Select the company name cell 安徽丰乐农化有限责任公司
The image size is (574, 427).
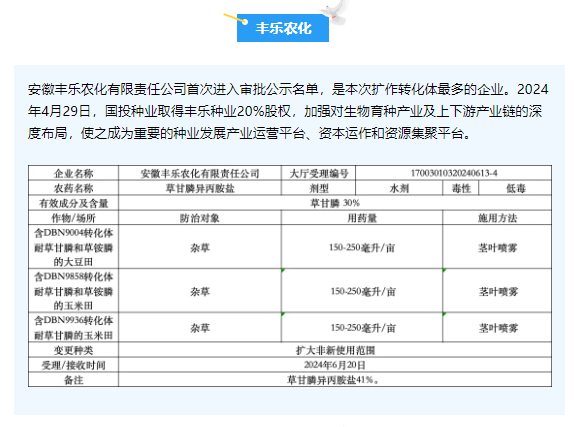(200, 173)
